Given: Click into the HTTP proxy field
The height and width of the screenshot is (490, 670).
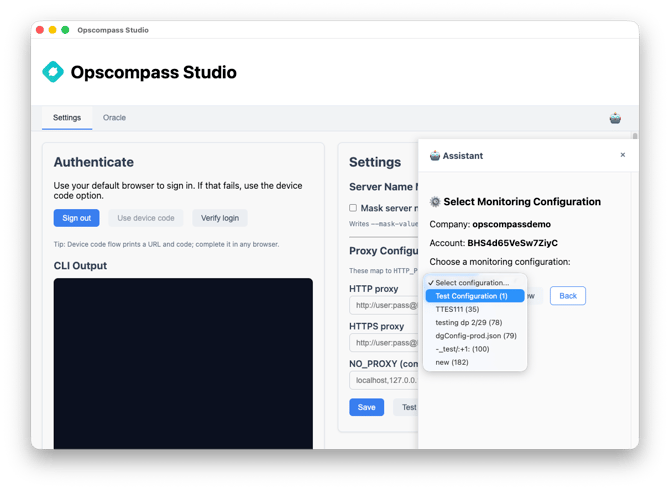Looking at the screenshot, I should [383, 306].
